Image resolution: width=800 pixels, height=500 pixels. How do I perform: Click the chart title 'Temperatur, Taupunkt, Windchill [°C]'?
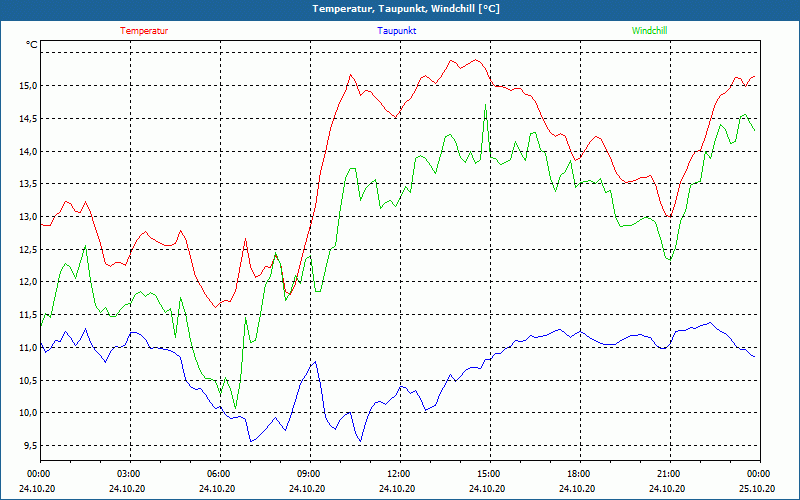(x=406, y=9)
